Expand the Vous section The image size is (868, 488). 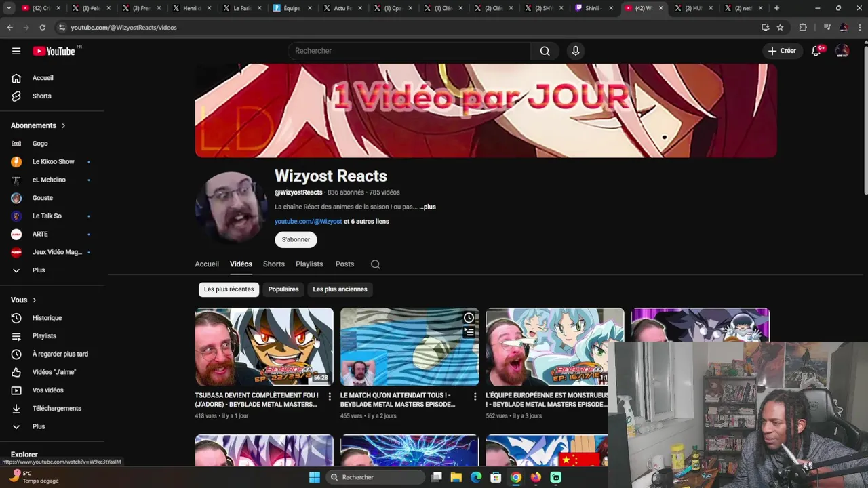[24, 300]
